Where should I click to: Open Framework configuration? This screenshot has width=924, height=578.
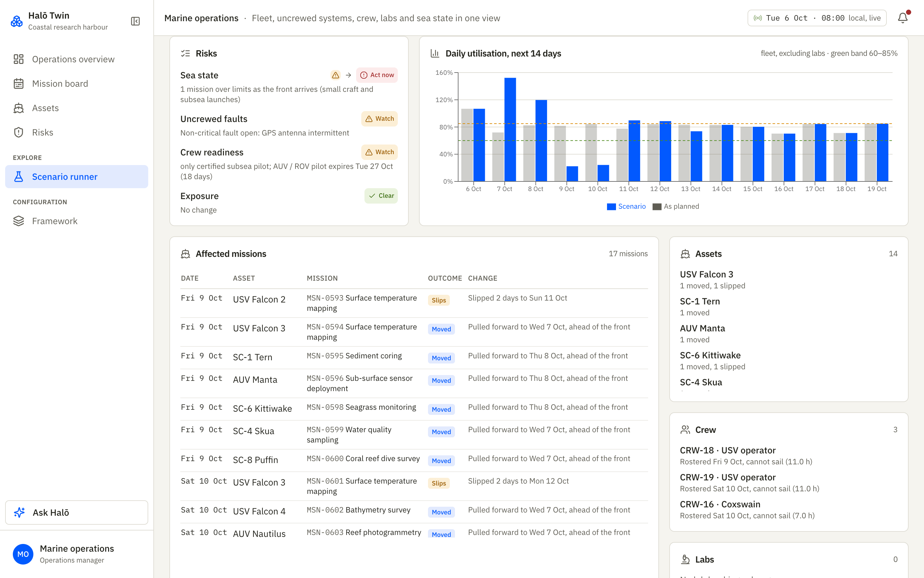tap(77, 221)
